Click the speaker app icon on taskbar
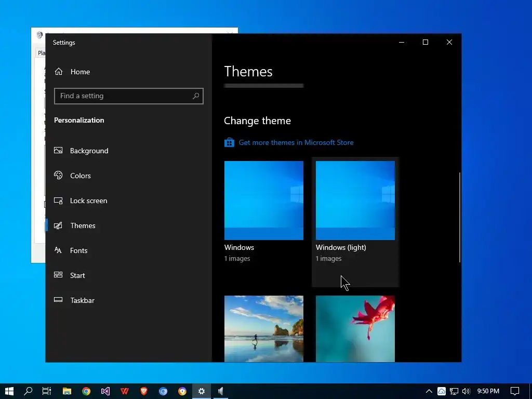The width and height of the screenshot is (532, 399). point(220,391)
